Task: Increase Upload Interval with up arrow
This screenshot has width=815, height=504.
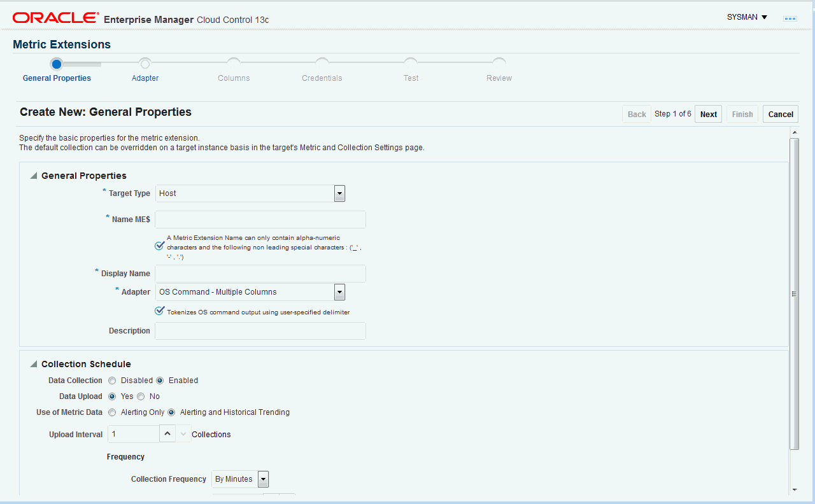Action: pos(167,434)
